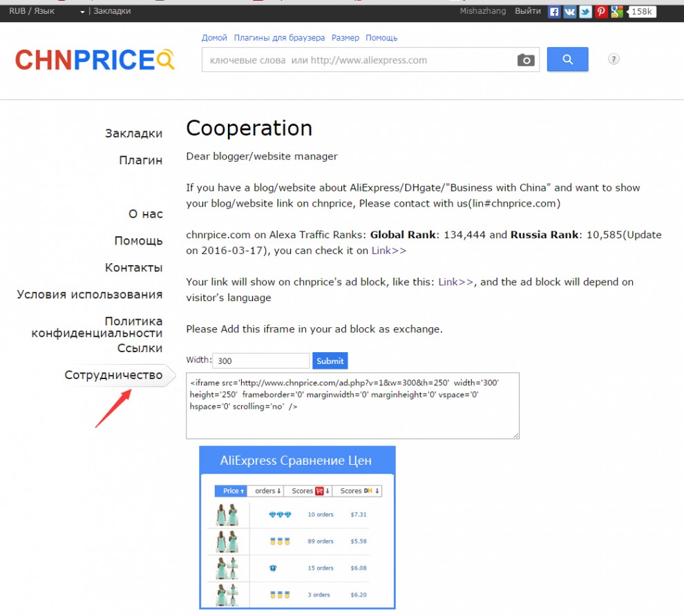Click the $6.20 price

point(359,595)
